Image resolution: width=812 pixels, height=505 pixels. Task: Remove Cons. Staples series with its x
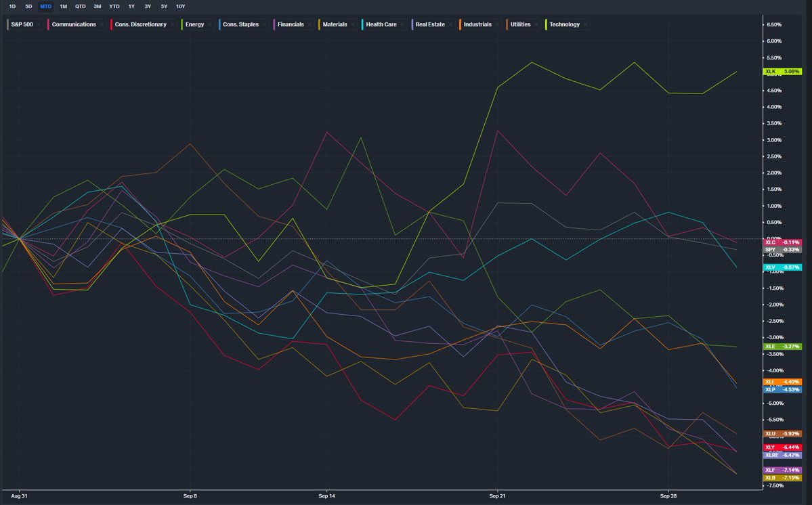pyautogui.click(x=264, y=24)
